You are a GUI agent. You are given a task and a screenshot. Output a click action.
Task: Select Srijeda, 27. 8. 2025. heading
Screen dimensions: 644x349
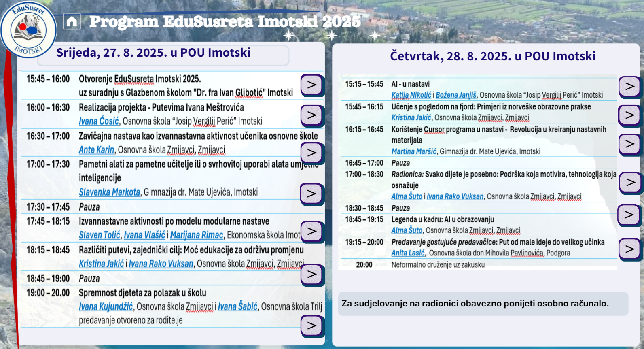(x=153, y=53)
